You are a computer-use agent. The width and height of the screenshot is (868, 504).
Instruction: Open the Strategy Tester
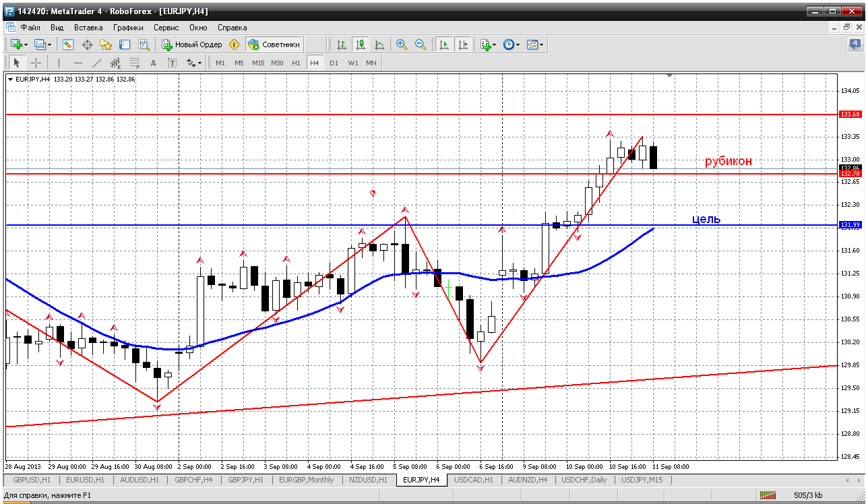(x=144, y=44)
